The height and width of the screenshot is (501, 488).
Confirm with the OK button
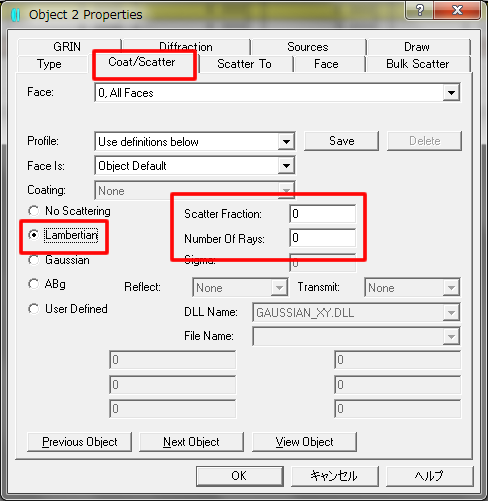[240, 476]
